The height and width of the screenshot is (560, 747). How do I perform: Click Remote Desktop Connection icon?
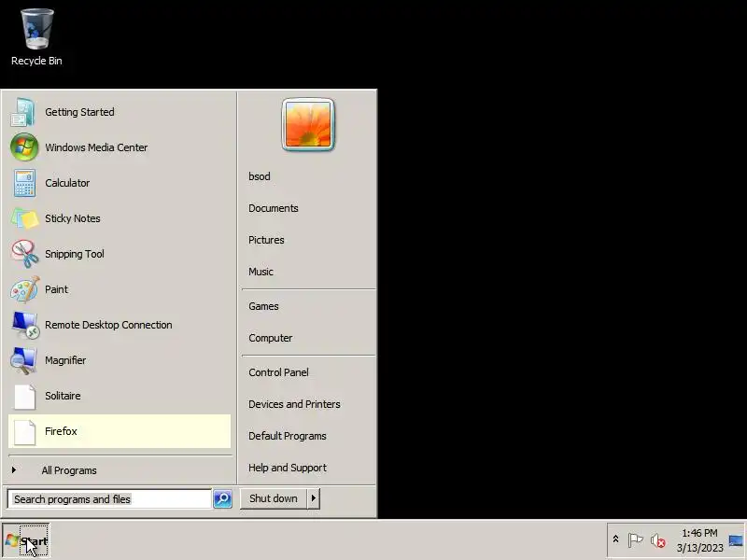tap(25, 325)
